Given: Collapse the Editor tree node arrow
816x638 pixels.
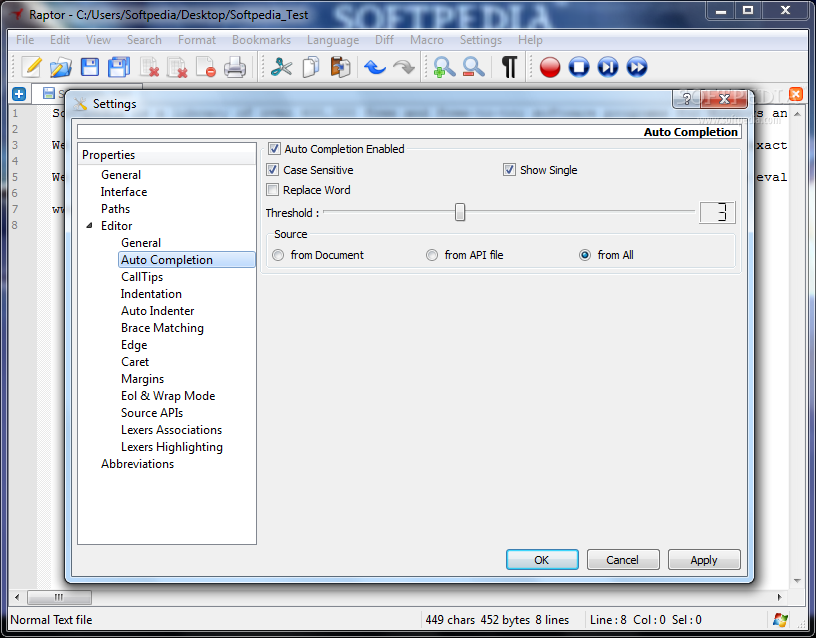Looking at the screenshot, I should 90,226.
